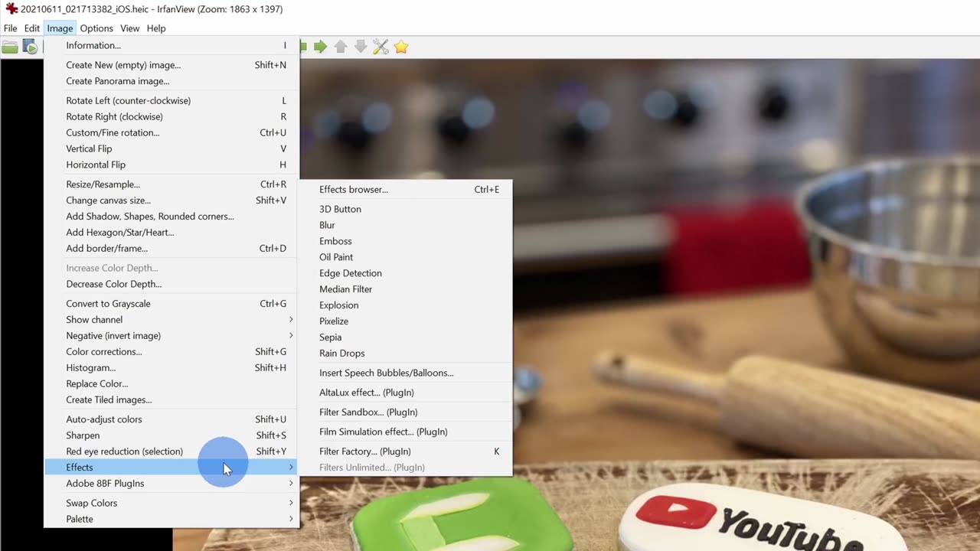Open Filter Factory... (PlugIn)
The height and width of the screenshot is (551, 980).
[x=405, y=452]
